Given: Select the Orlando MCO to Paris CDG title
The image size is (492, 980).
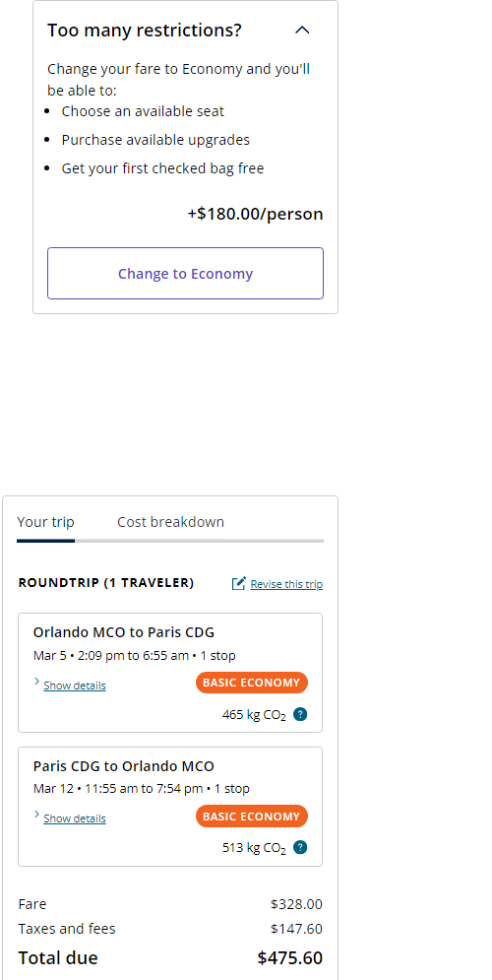Looking at the screenshot, I should (x=124, y=632).
